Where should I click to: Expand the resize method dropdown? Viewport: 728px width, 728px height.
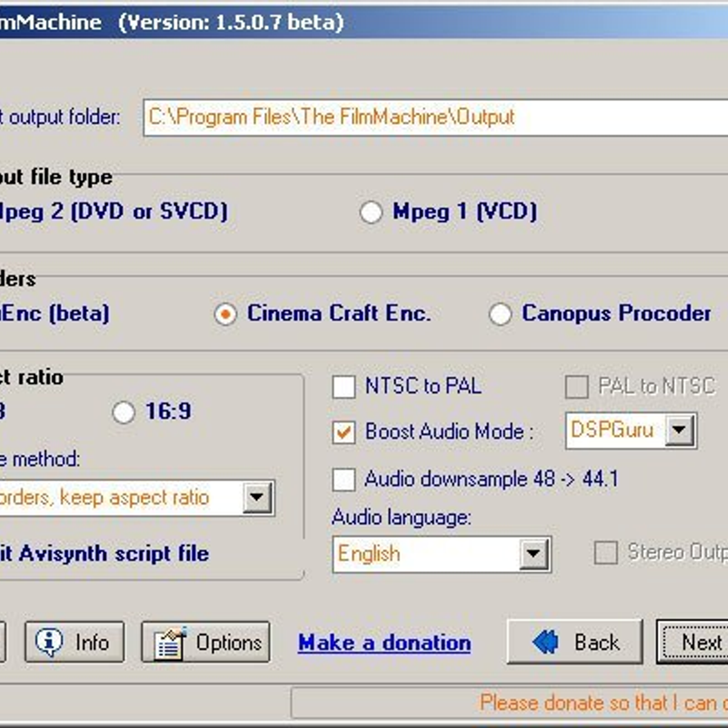click(257, 497)
